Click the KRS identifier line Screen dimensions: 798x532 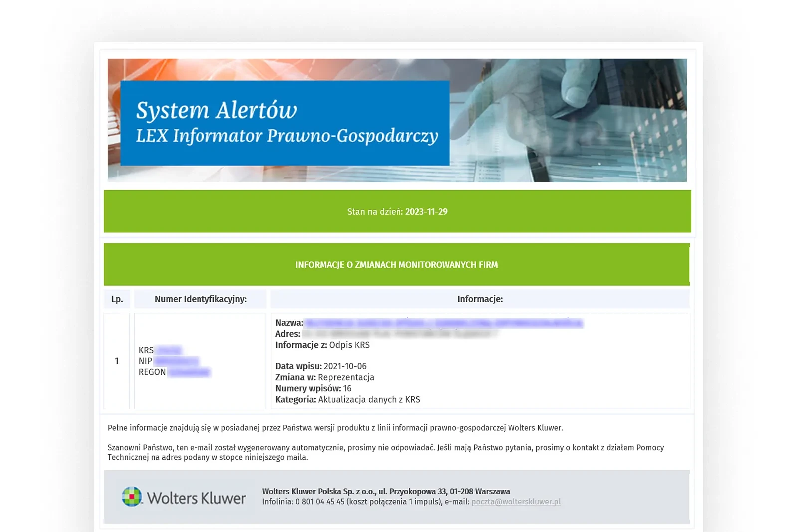160,350
